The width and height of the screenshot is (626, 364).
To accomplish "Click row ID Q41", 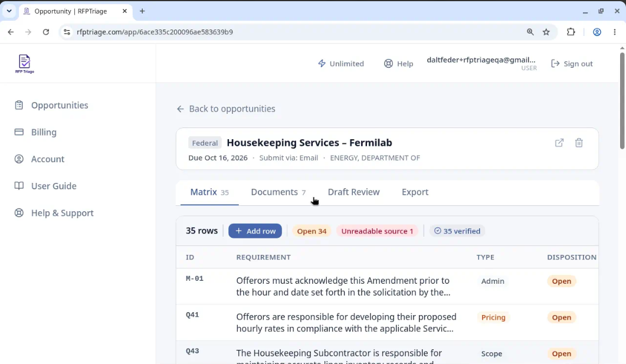I will click(192, 315).
